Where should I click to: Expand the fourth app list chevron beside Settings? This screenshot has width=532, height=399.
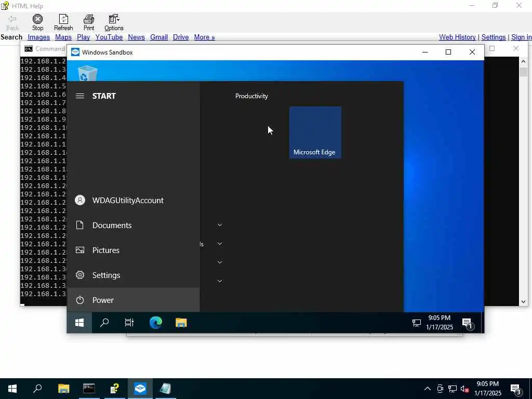pyautogui.click(x=220, y=281)
